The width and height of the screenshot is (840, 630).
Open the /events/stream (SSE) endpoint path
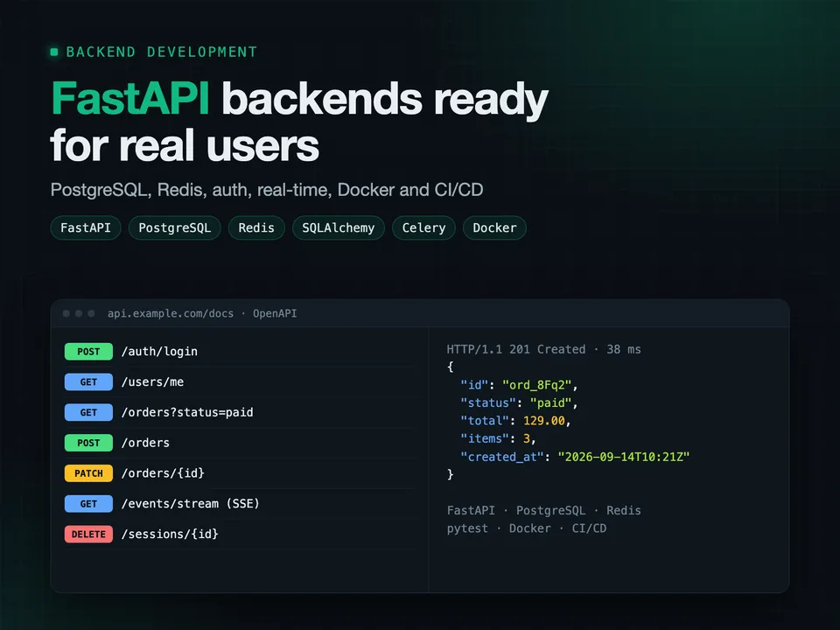point(190,504)
